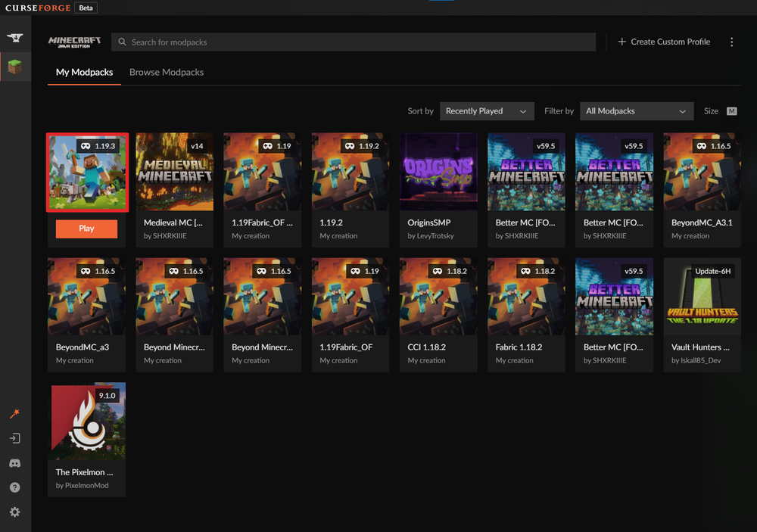Select the My Modpacks tab
The height and width of the screenshot is (532, 757).
click(x=84, y=73)
